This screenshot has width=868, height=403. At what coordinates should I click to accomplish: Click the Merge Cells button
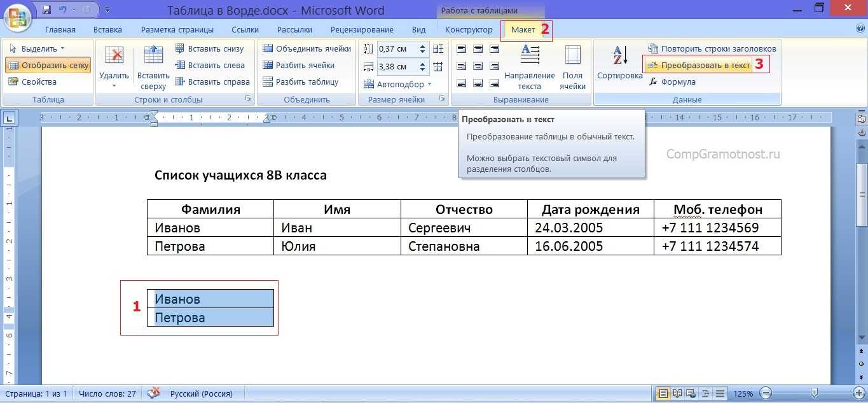coord(307,48)
